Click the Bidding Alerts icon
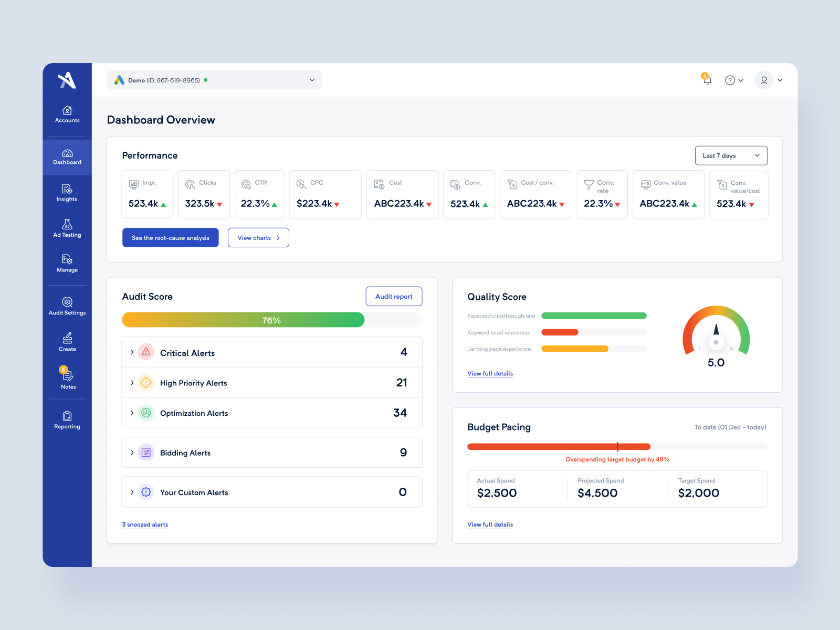840x630 pixels. tap(146, 452)
